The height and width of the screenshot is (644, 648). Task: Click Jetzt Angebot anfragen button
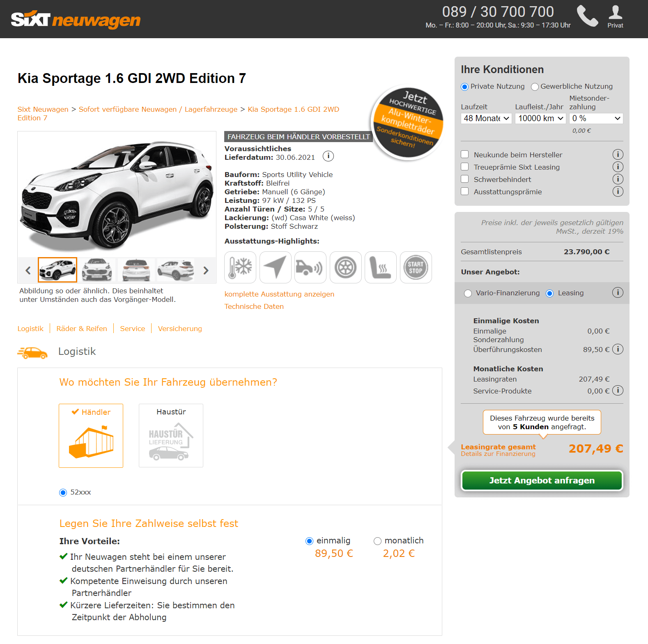coord(542,481)
